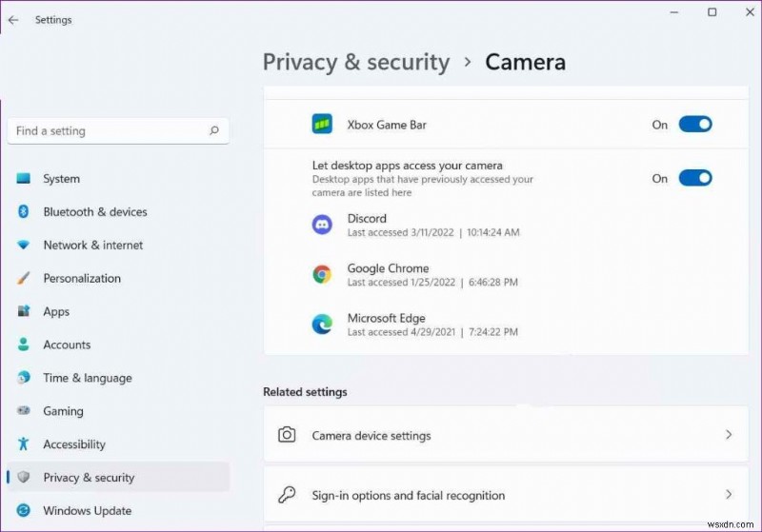Image resolution: width=762 pixels, height=532 pixels.
Task: Minimize the Settings window
Action: coord(674,12)
